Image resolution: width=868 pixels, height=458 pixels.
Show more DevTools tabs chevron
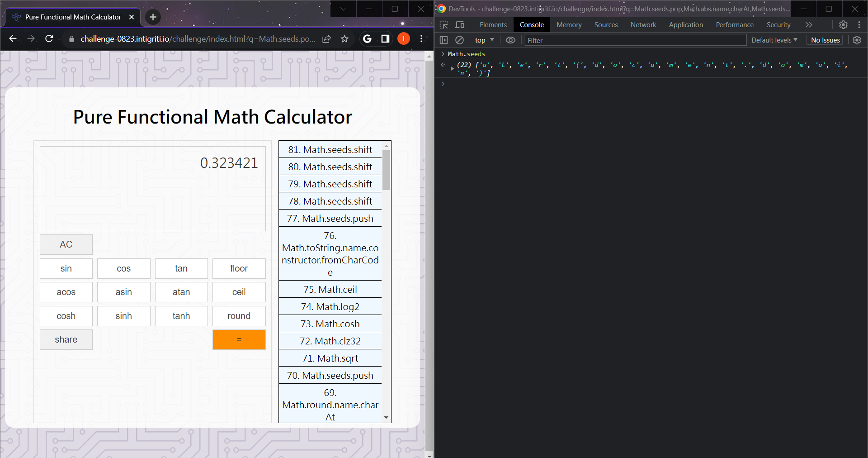coord(809,25)
